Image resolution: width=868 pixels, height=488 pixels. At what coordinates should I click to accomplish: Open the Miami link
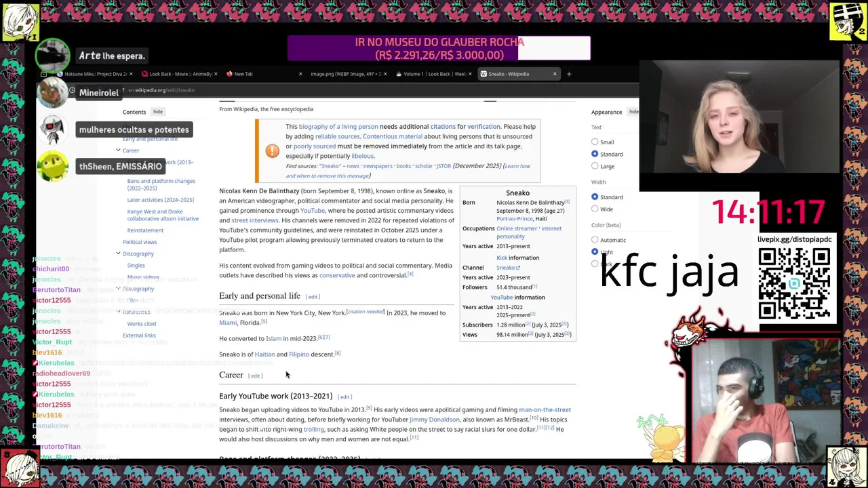228,323
